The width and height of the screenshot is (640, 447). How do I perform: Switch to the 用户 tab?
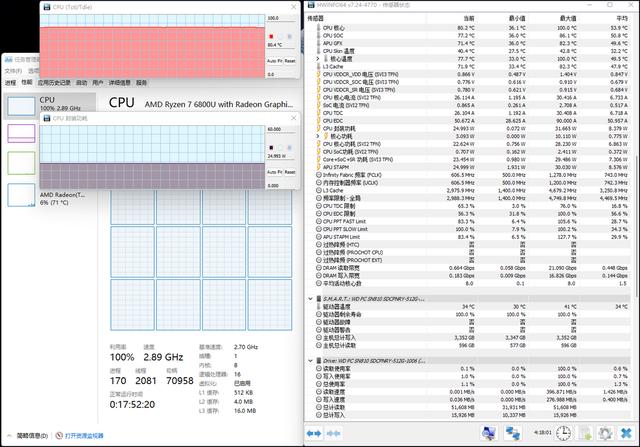click(98, 82)
